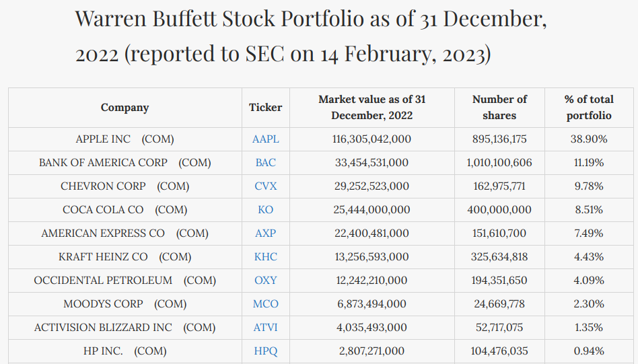
Task: Open the HPQ ticker link
Action: click(265, 351)
